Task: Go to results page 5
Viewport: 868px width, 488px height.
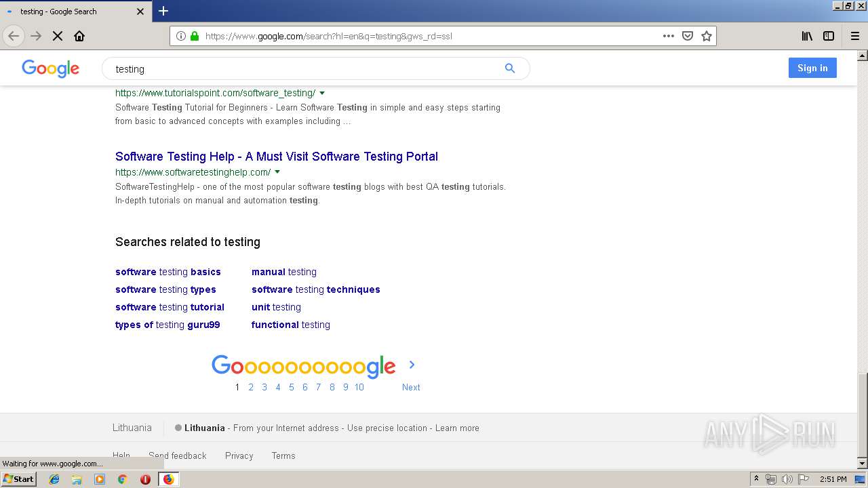Action: click(292, 387)
